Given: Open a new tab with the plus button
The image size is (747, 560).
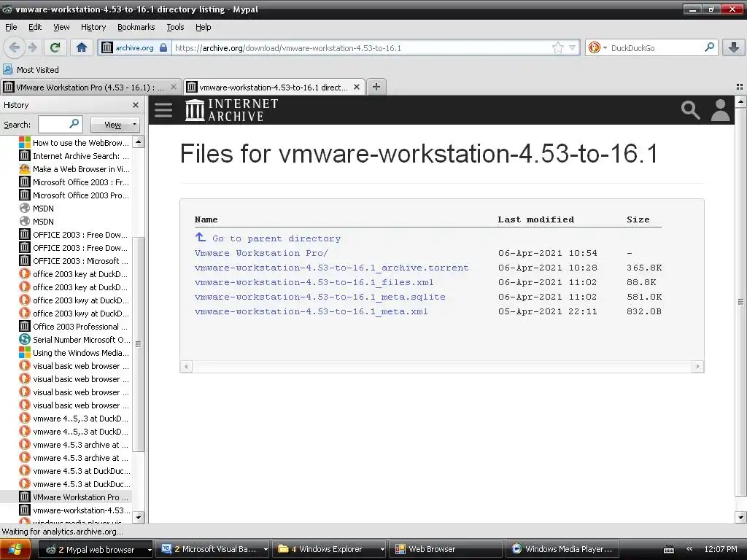Looking at the screenshot, I should click(376, 87).
